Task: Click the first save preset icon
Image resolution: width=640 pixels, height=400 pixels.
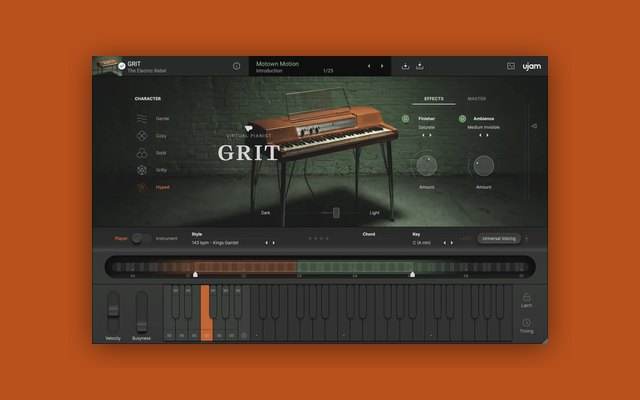Action: [x=405, y=66]
